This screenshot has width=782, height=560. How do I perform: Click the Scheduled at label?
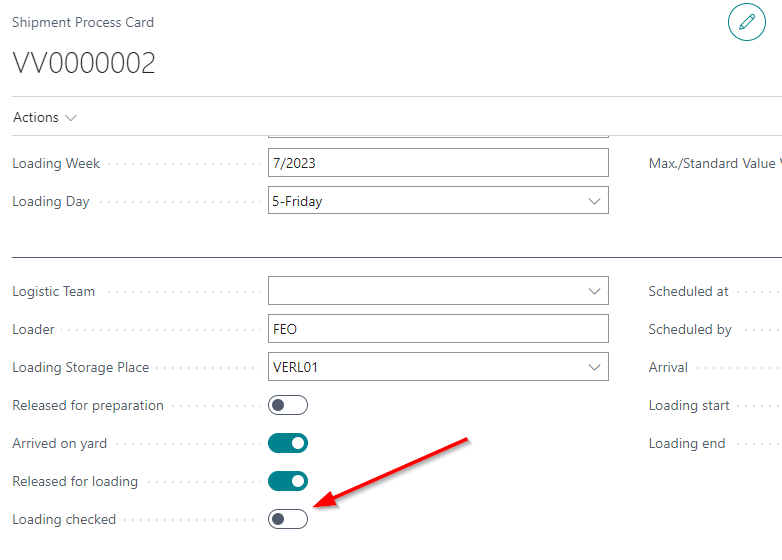pos(688,292)
